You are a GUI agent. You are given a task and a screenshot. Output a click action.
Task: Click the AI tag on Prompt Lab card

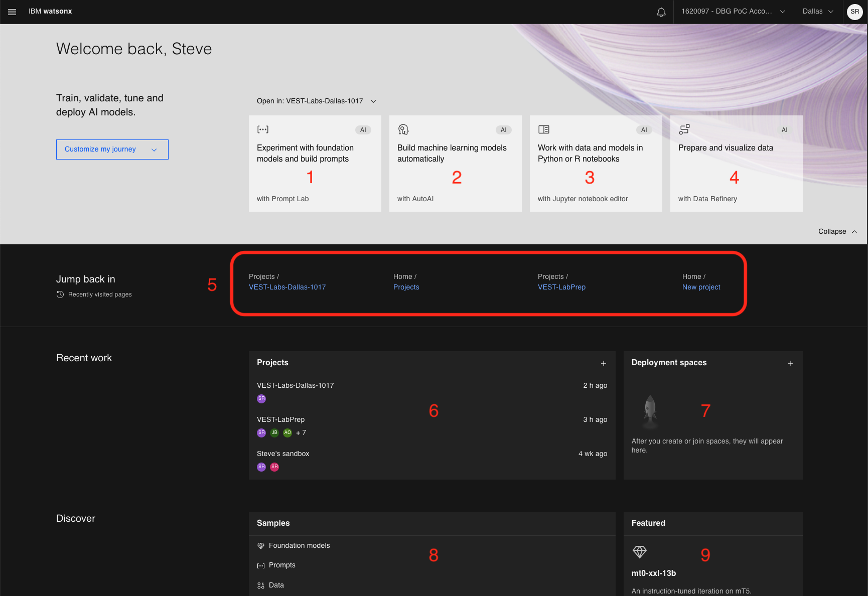(x=363, y=130)
